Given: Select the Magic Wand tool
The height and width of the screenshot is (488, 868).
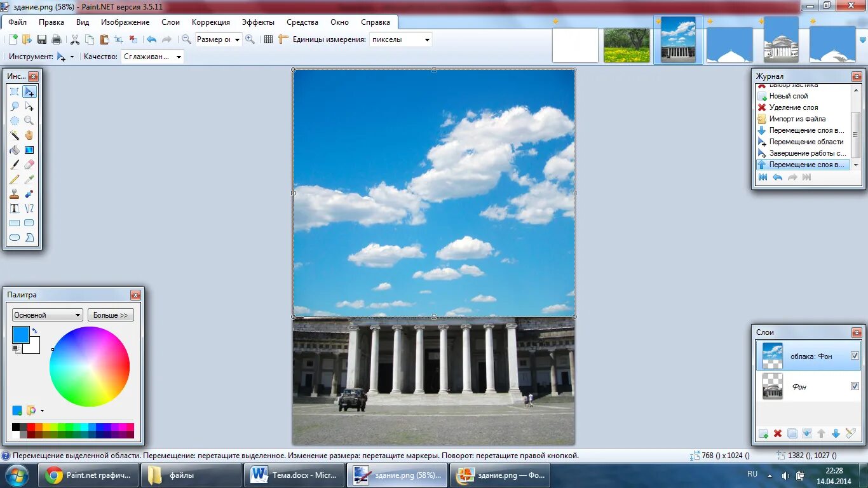Looking at the screenshot, I should tap(15, 135).
